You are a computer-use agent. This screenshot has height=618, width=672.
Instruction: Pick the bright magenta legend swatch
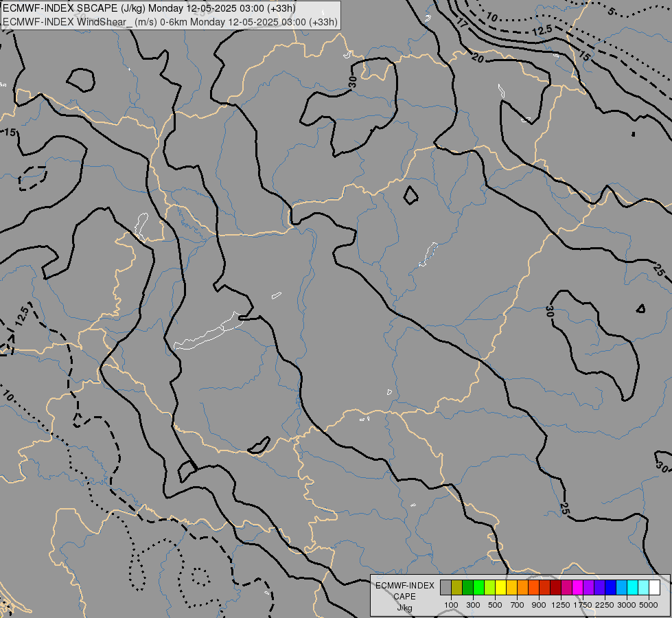(x=578, y=587)
